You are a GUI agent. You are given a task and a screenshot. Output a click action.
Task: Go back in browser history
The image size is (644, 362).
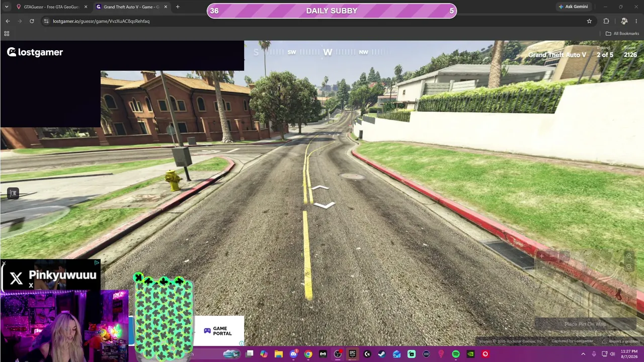click(x=8, y=21)
